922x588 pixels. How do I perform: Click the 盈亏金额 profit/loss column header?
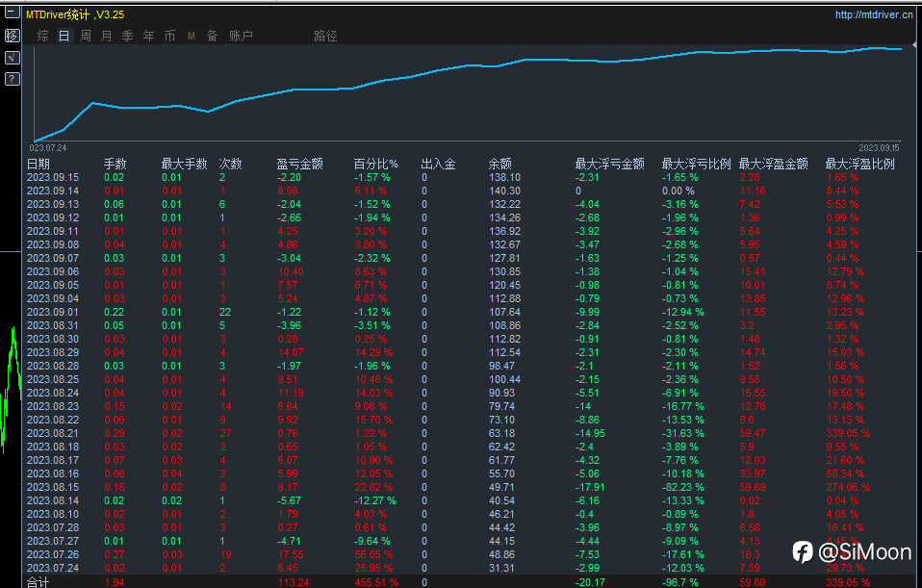(x=299, y=164)
